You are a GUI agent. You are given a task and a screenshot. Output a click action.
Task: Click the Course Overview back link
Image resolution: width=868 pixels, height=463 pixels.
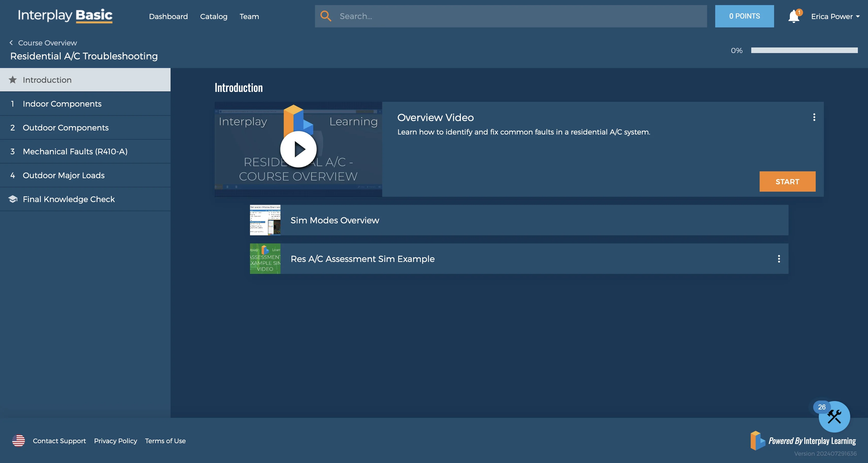tap(47, 43)
